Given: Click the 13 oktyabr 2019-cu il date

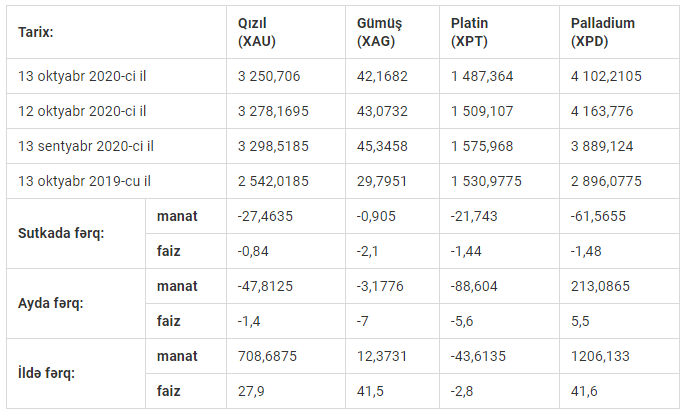Looking at the screenshot, I should coord(85,181).
